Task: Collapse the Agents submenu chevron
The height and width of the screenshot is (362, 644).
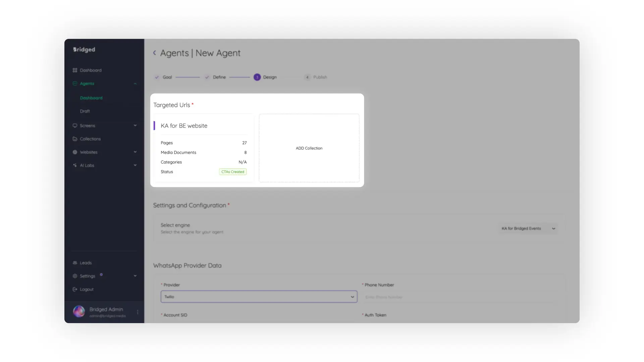Action: click(x=135, y=83)
